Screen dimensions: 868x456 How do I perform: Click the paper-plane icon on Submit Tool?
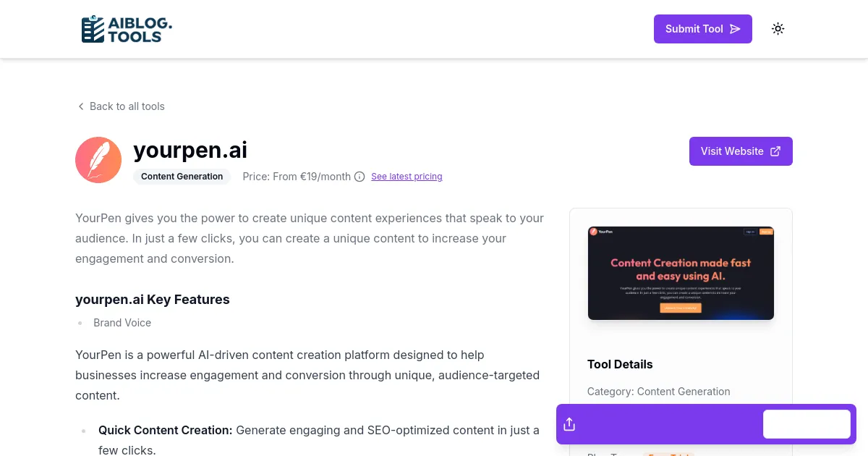(x=735, y=29)
